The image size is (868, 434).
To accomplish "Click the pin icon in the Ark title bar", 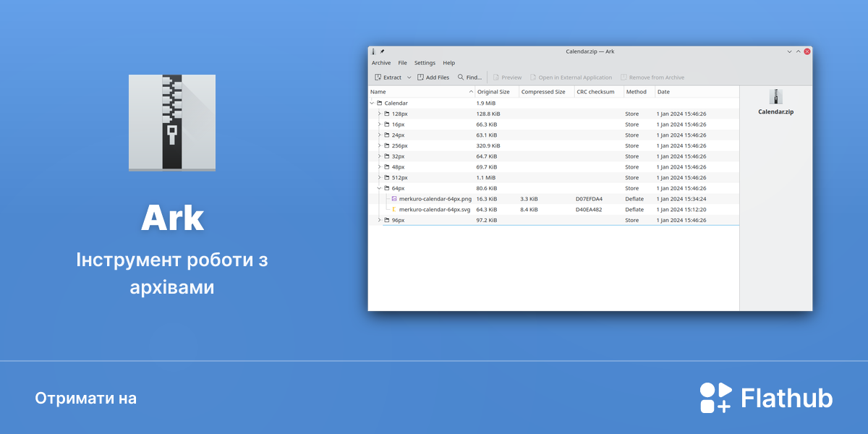I will tap(382, 51).
